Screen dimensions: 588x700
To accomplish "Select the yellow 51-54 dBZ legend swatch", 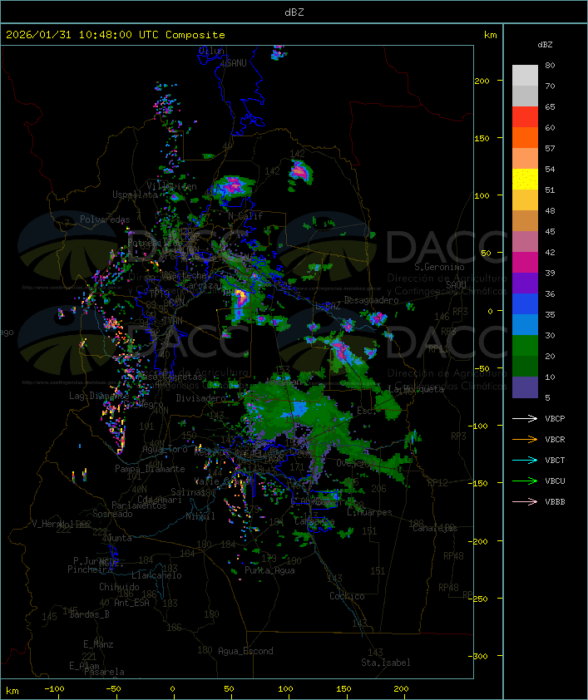I will click(525, 180).
